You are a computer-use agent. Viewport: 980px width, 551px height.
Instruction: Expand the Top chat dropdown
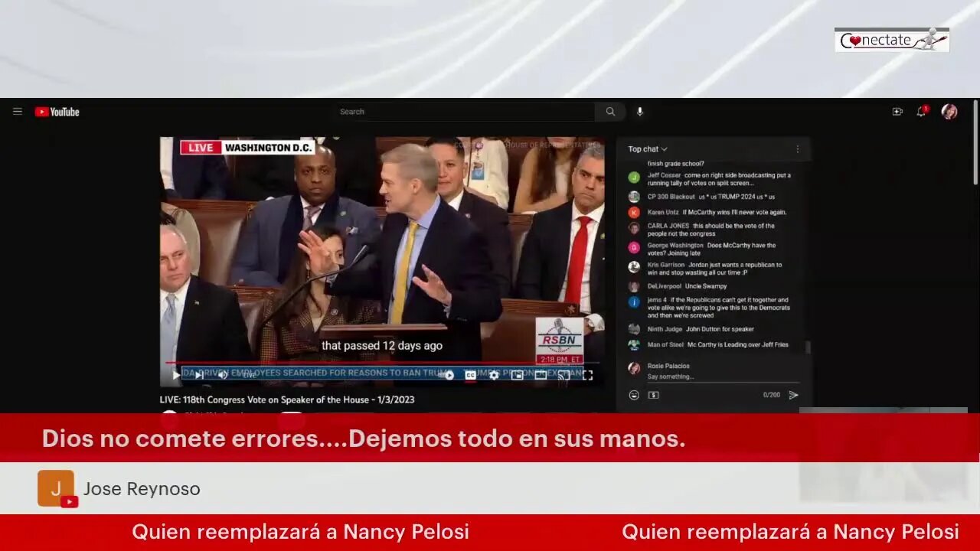click(x=648, y=149)
